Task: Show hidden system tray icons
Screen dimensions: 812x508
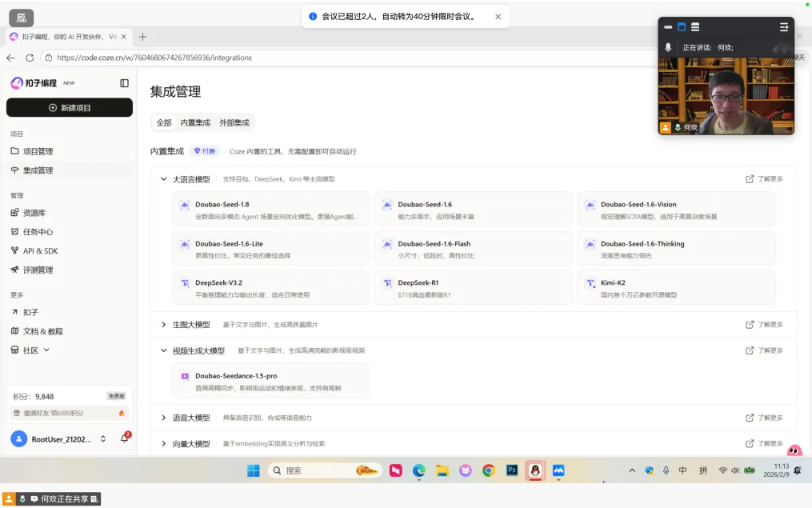Action: 632,470
